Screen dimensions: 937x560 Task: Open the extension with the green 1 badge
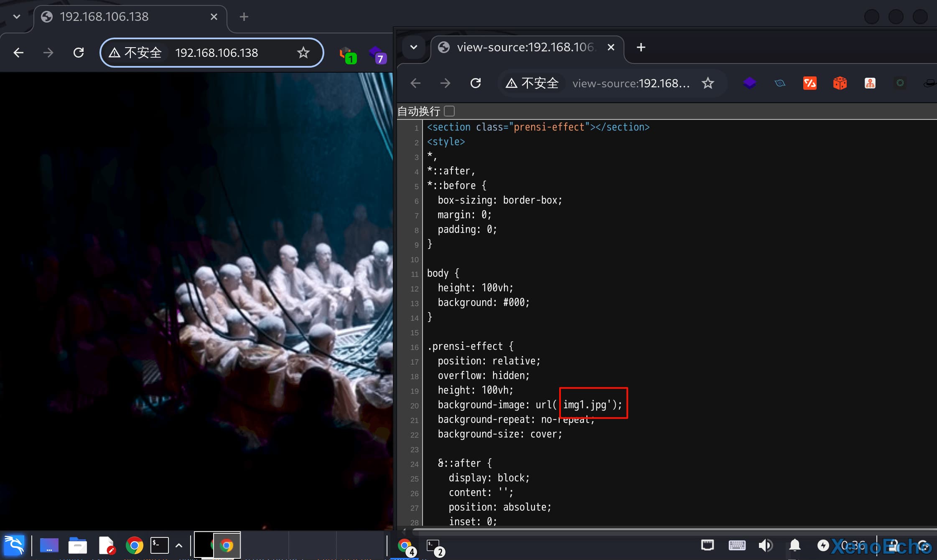tap(347, 54)
